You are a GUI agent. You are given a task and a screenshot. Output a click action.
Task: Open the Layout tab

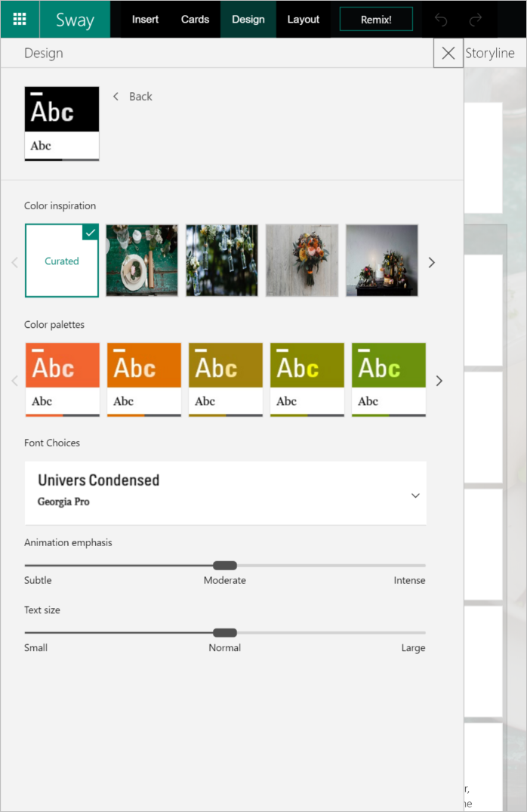(x=303, y=19)
